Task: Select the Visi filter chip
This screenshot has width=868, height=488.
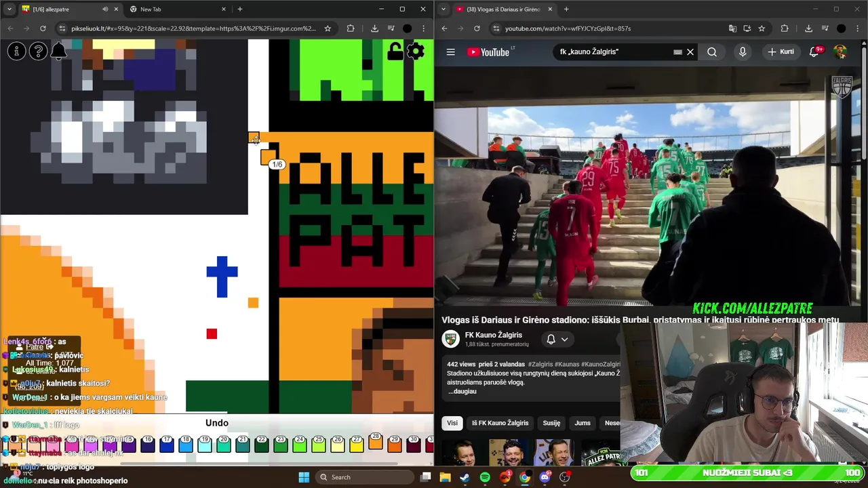Action: coord(452,423)
